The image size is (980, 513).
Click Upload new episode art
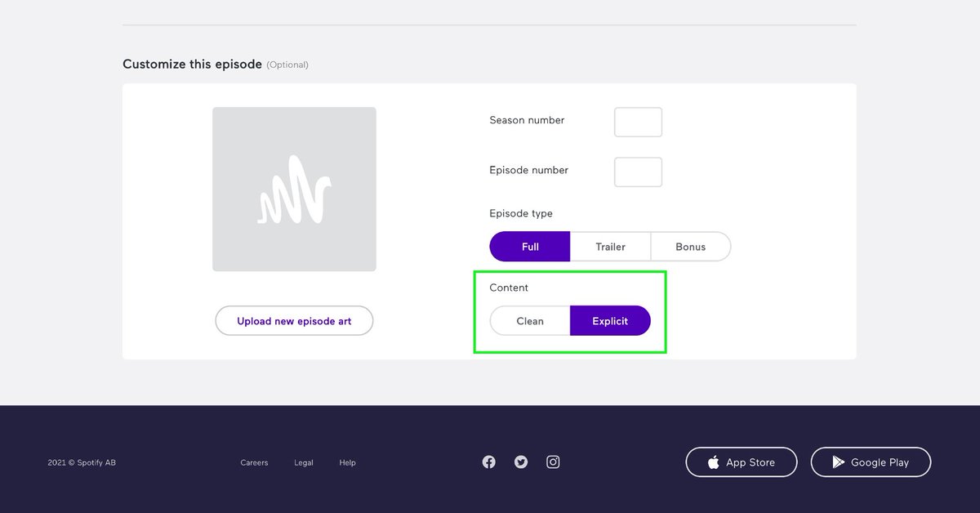click(294, 320)
